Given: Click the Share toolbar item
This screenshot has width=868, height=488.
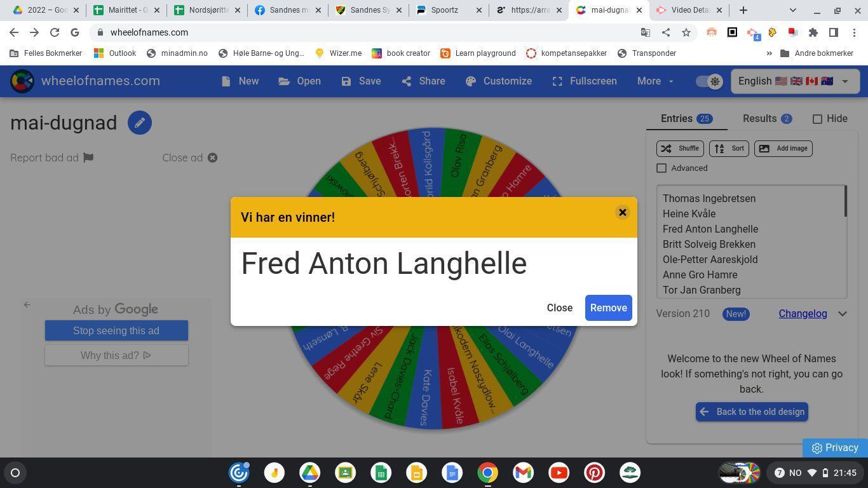Looking at the screenshot, I should click(423, 81).
